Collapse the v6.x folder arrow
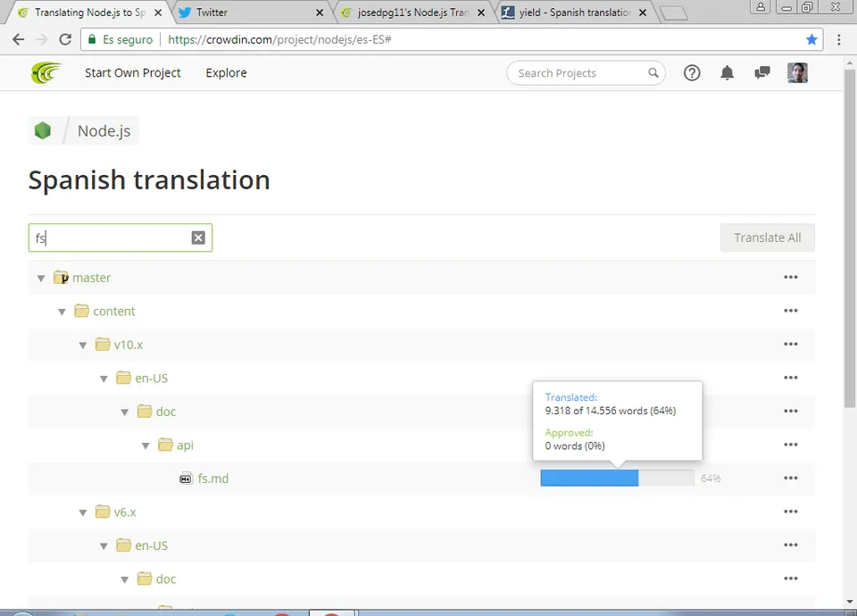This screenshot has height=616, width=857. [82, 512]
